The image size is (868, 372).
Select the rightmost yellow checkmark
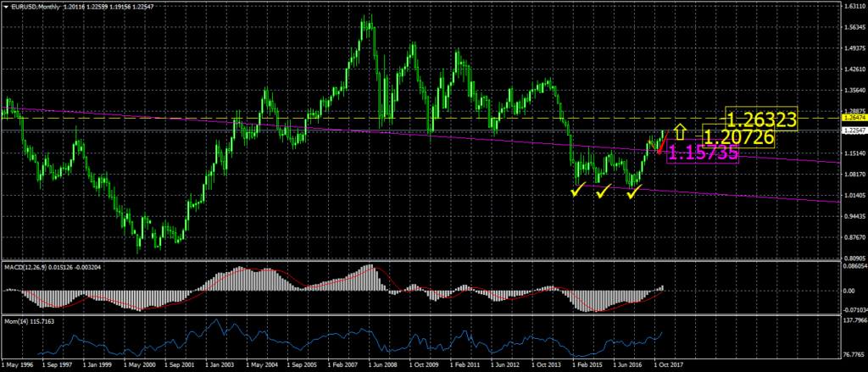pyautogui.click(x=632, y=193)
